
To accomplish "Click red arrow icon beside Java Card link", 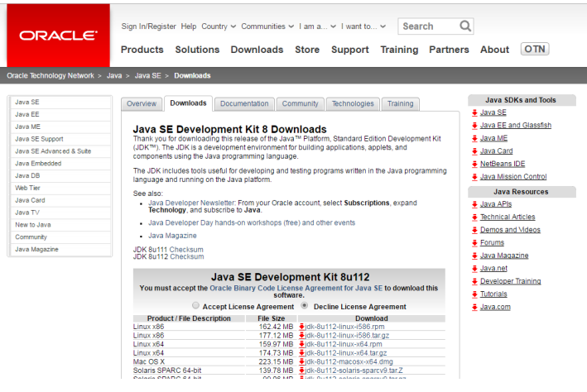I will click(x=474, y=151).
